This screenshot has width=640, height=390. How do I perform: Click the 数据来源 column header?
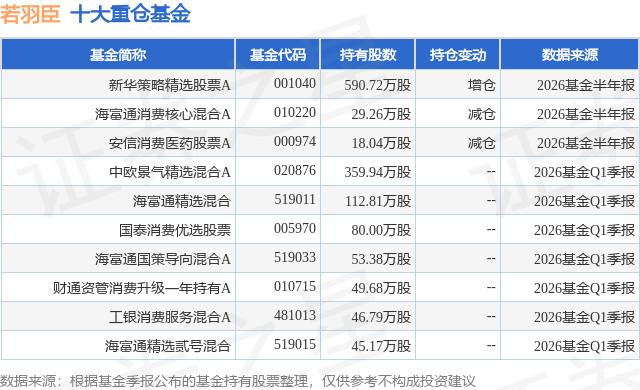569,55
